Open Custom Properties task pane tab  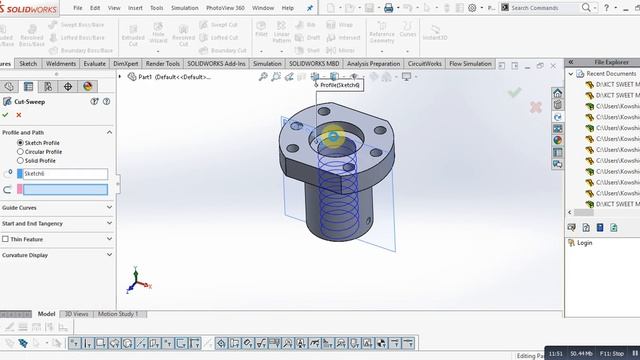[557, 152]
